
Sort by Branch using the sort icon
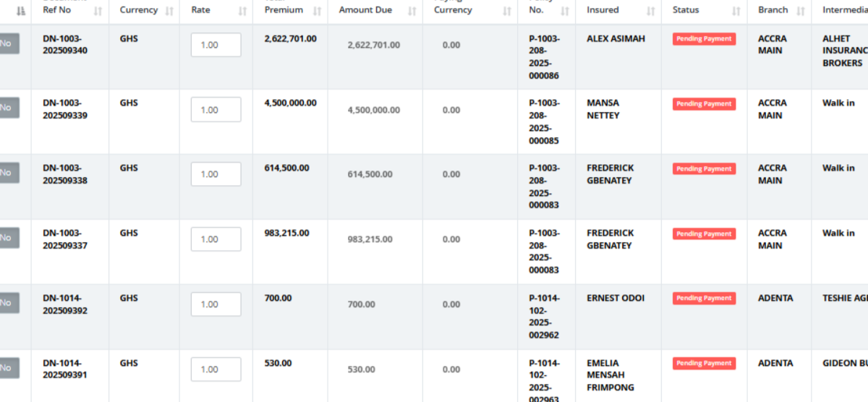coord(800,11)
